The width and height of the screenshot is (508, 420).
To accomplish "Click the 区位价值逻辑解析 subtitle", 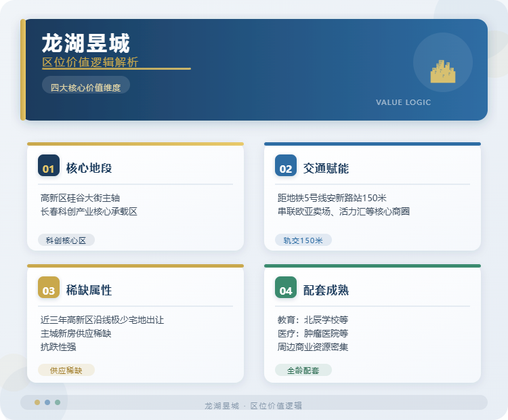I will click(x=90, y=62).
